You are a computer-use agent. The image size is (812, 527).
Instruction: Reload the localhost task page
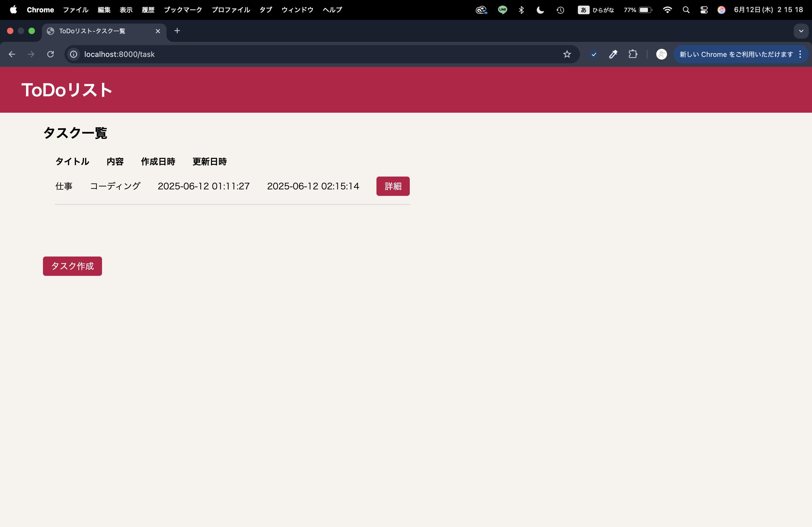[50, 54]
